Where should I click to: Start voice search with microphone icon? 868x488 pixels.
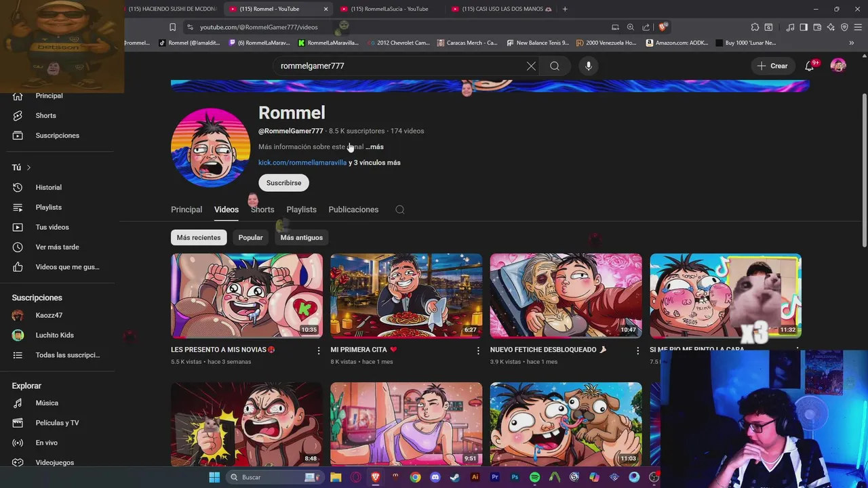[589, 66]
